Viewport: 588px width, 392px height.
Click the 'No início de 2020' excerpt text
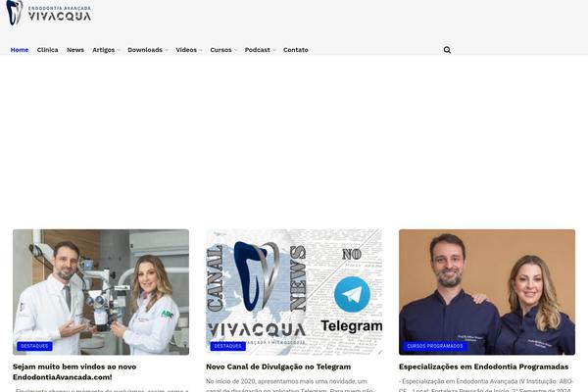click(291, 385)
